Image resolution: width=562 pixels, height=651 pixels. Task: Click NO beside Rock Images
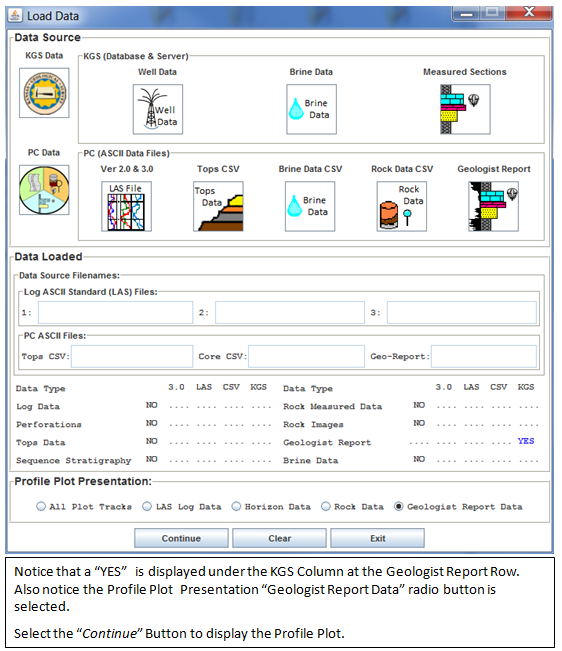[x=419, y=423]
